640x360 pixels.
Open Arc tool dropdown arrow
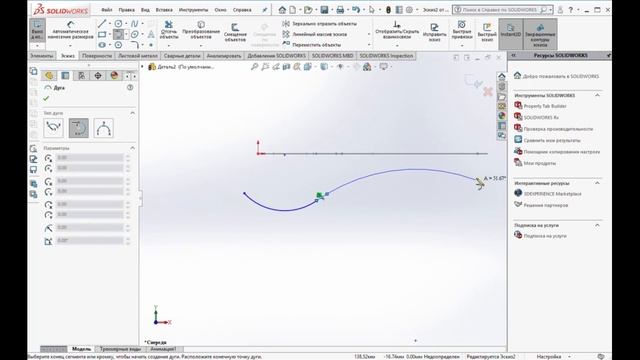coord(126,34)
